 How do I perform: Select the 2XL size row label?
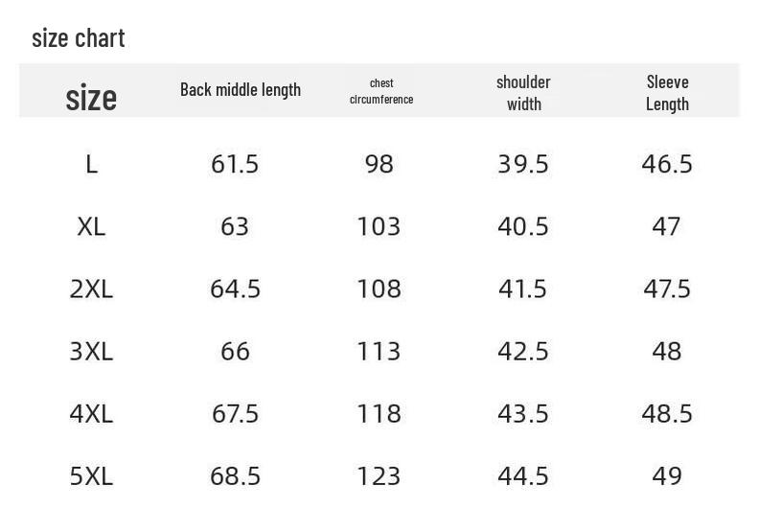91,289
